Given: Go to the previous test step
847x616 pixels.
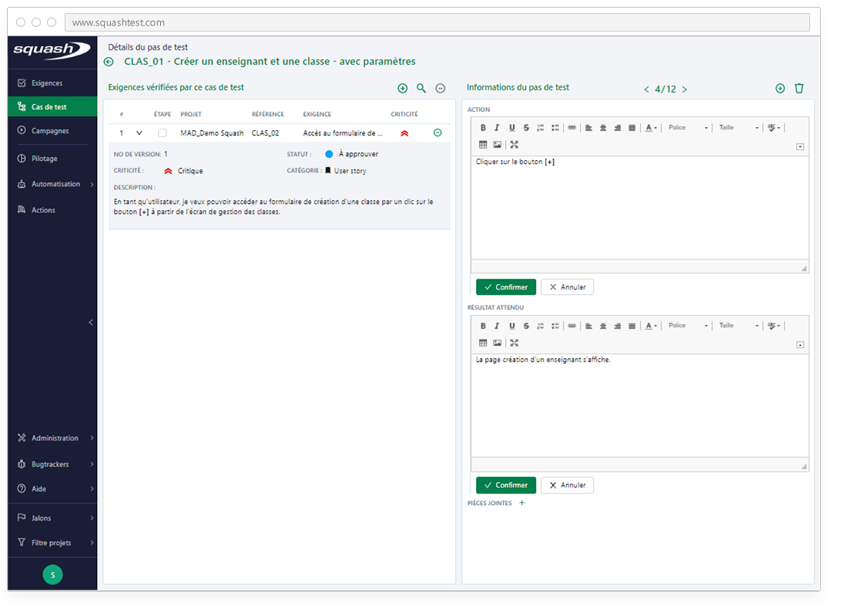Looking at the screenshot, I should pyautogui.click(x=646, y=89).
